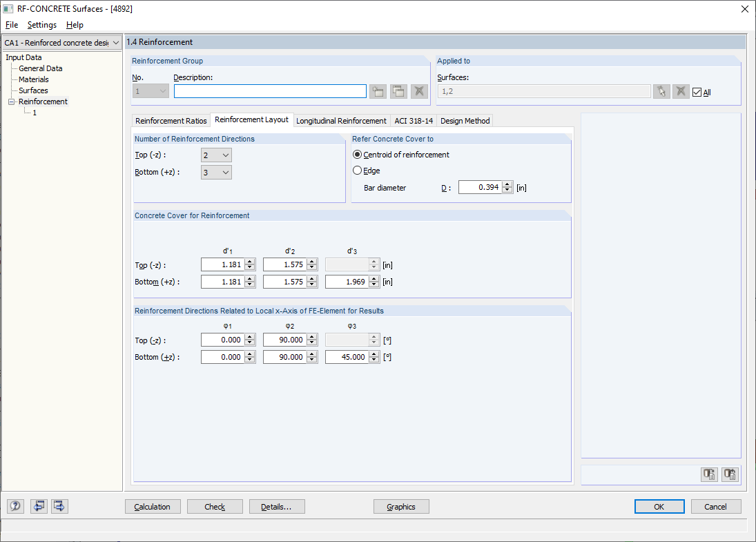The image size is (756, 542).
Task: Open the Settings menu
Action: [42, 25]
